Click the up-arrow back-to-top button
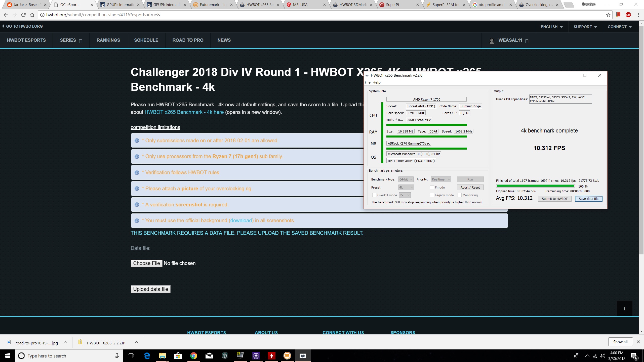Viewport: 644px width, 362px height. coord(624,308)
